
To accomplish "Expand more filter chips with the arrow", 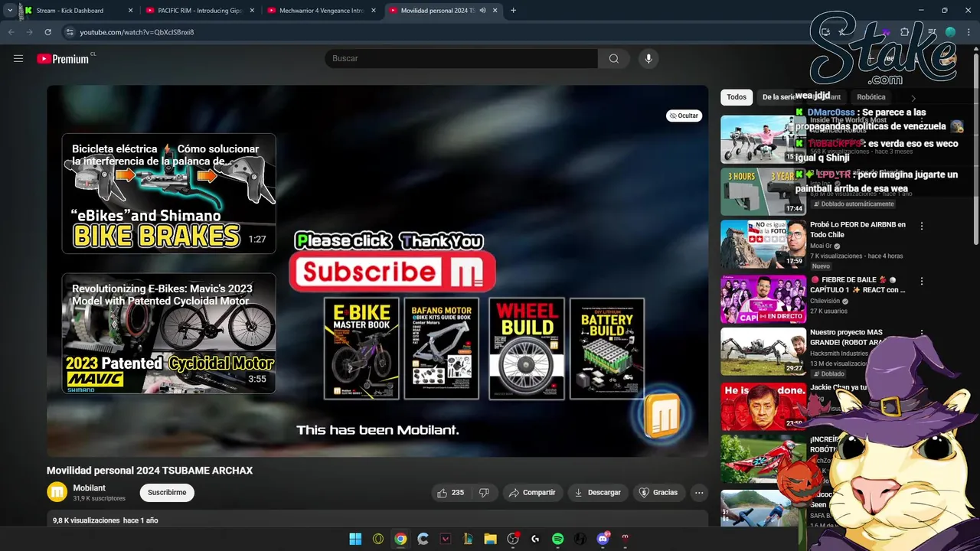I will coord(913,98).
